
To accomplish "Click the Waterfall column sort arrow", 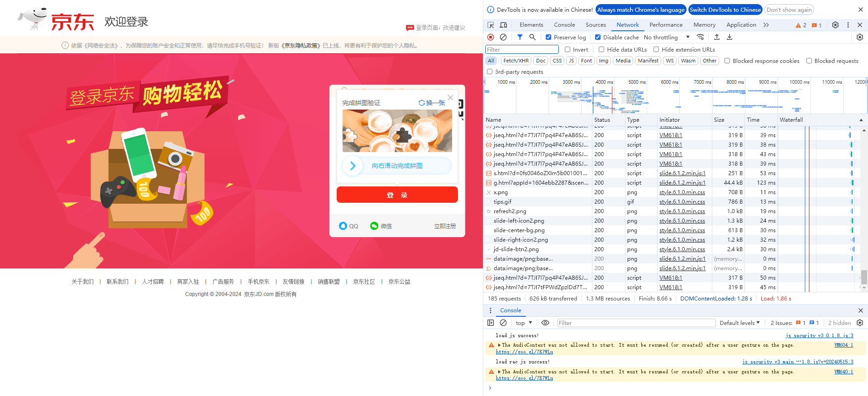I will pos(861,120).
